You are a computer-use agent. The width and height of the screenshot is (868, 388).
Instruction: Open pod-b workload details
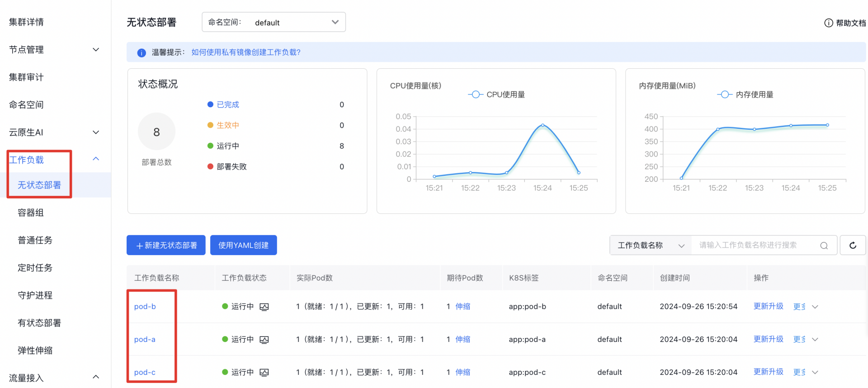coord(145,307)
